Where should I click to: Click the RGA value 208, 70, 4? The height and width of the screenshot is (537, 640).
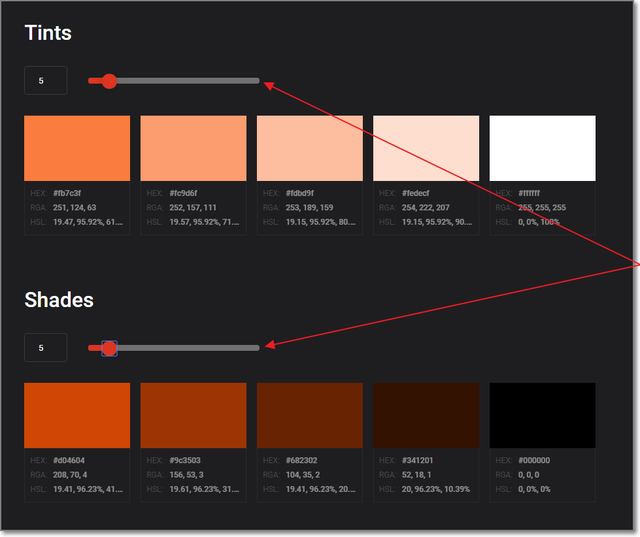click(x=73, y=475)
